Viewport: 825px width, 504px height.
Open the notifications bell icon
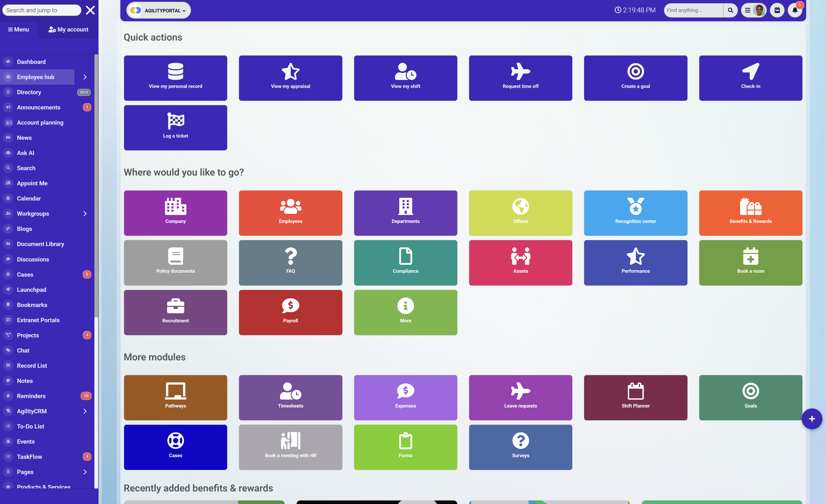pos(794,10)
